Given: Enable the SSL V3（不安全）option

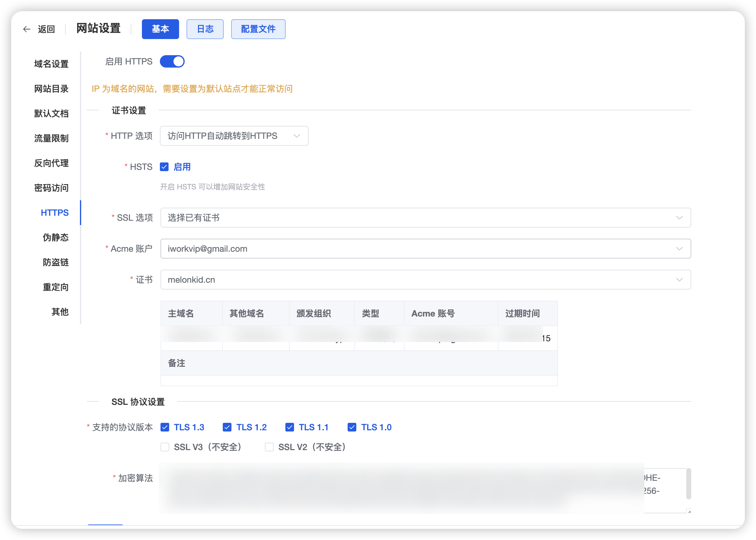Looking at the screenshot, I should click(x=165, y=447).
